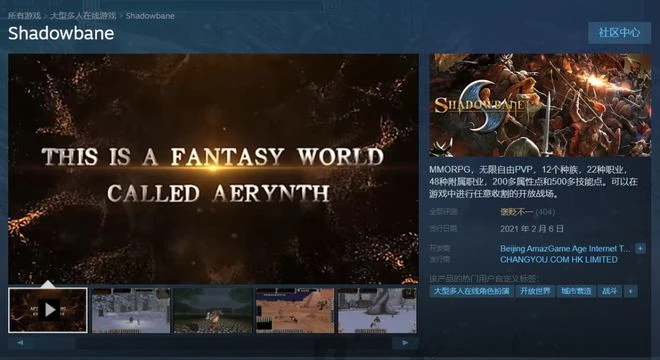The height and width of the screenshot is (360, 660).
Task: Select the snowy tree screenshot thumbnail
Action: click(x=377, y=310)
